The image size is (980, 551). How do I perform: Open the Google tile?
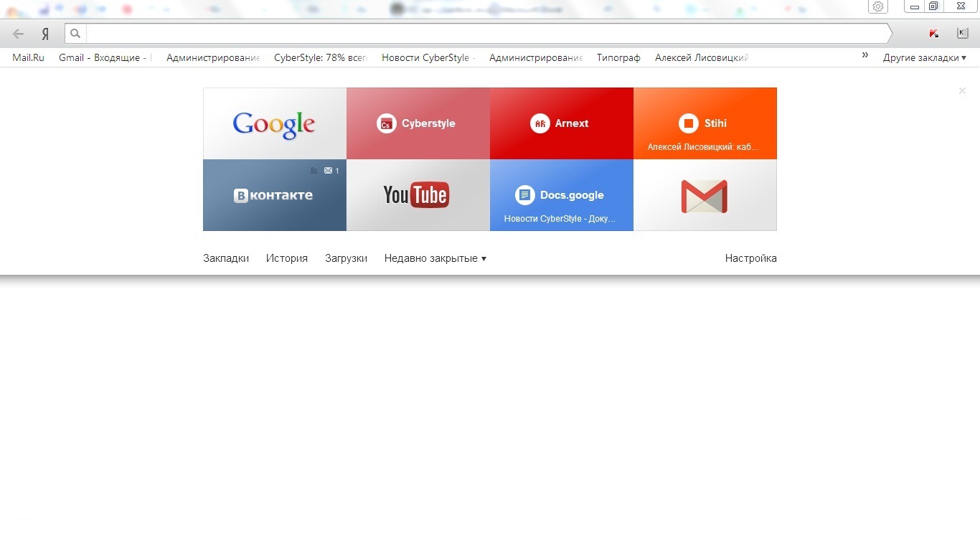275,123
